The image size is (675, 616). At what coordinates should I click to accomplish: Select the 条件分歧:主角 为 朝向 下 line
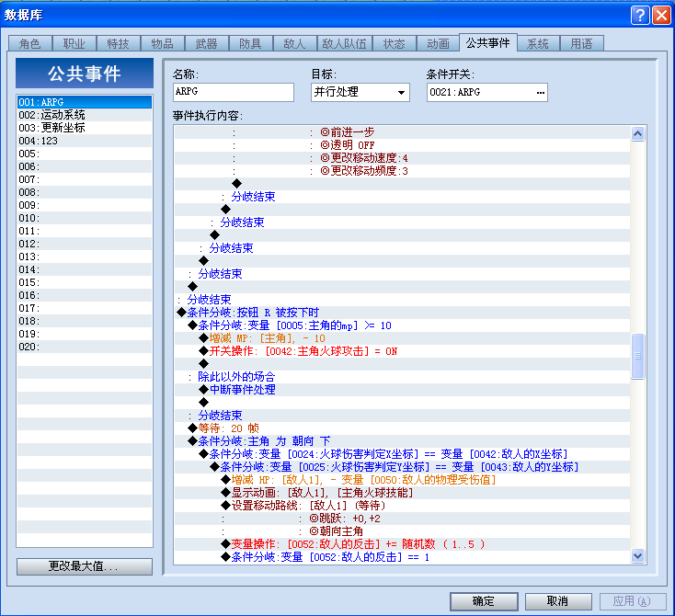[402, 441]
